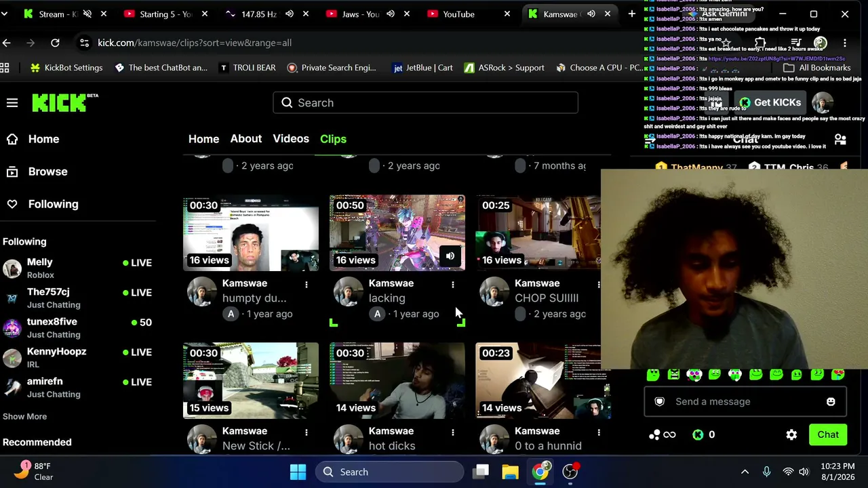Open options menu for the lacking clip
This screenshot has height=488, width=868.
tap(453, 285)
